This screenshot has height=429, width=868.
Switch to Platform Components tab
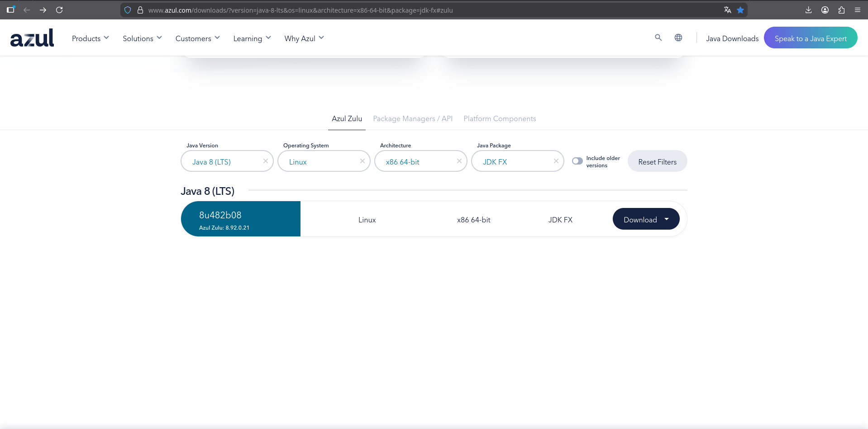pyautogui.click(x=500, y=118)
